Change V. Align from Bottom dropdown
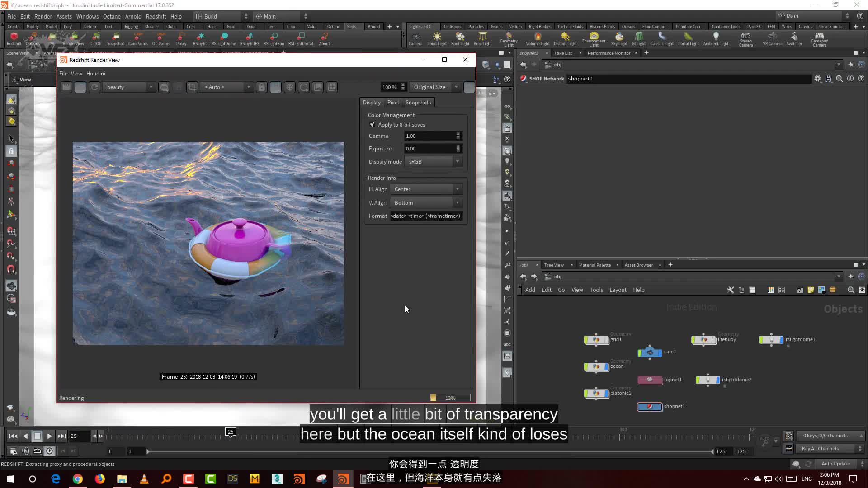Screen dimensions: 868x488 coord(426,202)
